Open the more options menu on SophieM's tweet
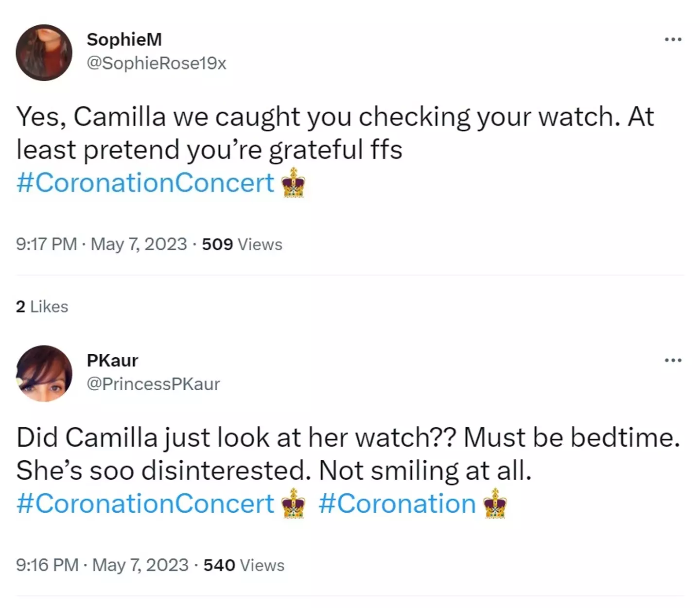700x608 pixels. pos(673,40)
